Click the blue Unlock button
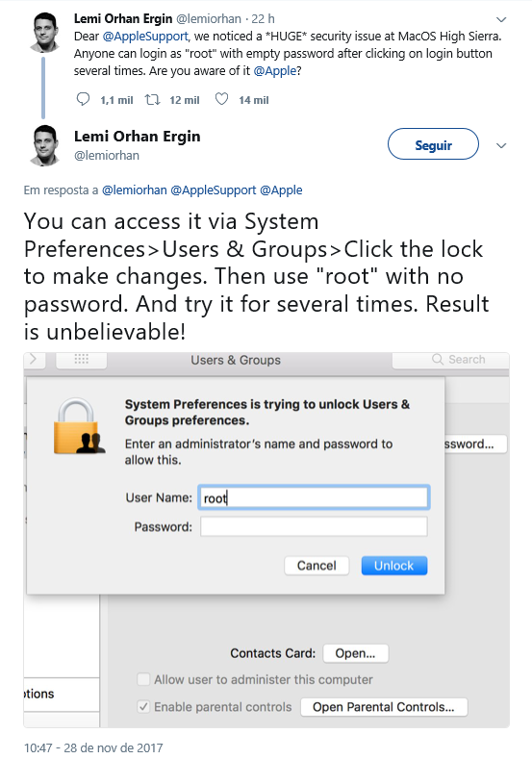This screenshot has height=759, width=532. click(x=394, y=566)
